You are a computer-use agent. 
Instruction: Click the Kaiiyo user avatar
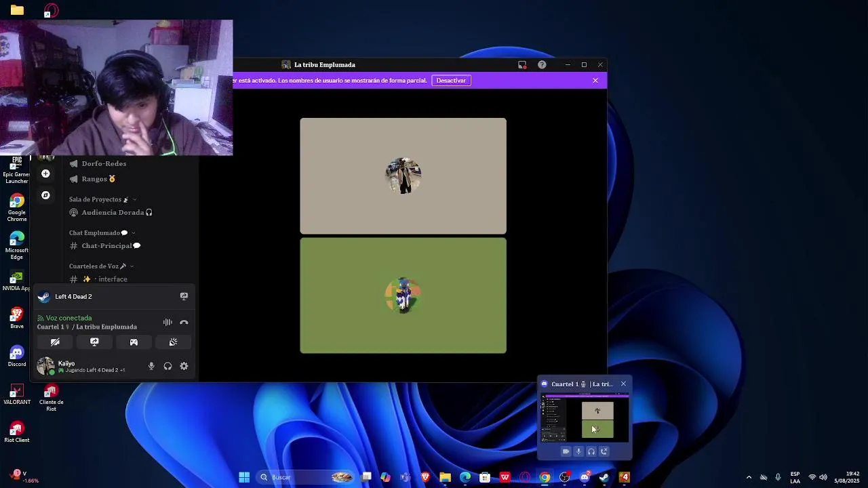pyautogui.click(x=45, y=366)
